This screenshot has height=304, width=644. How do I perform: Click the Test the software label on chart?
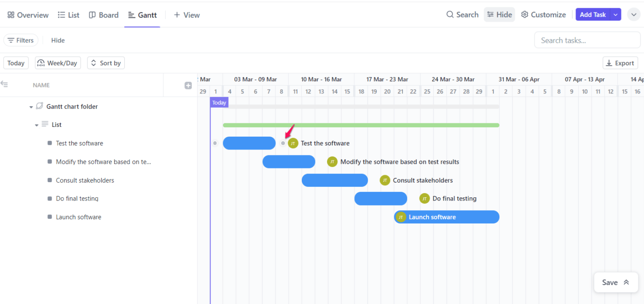click(x=325, y=143)
